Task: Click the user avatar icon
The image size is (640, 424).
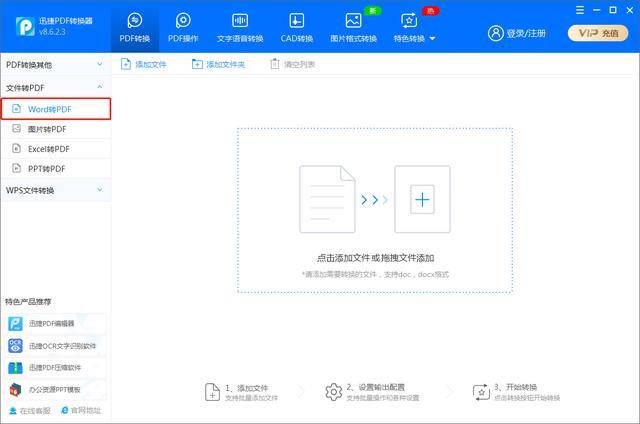Action: pos(496,33)
